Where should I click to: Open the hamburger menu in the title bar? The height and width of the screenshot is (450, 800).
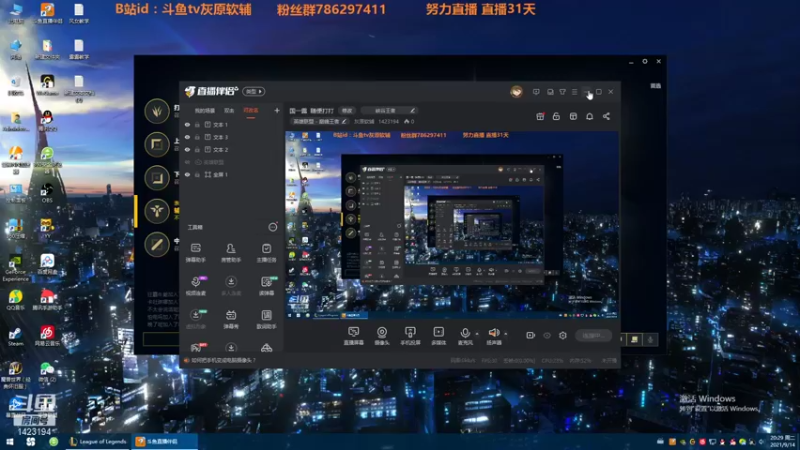coord(574,92)
